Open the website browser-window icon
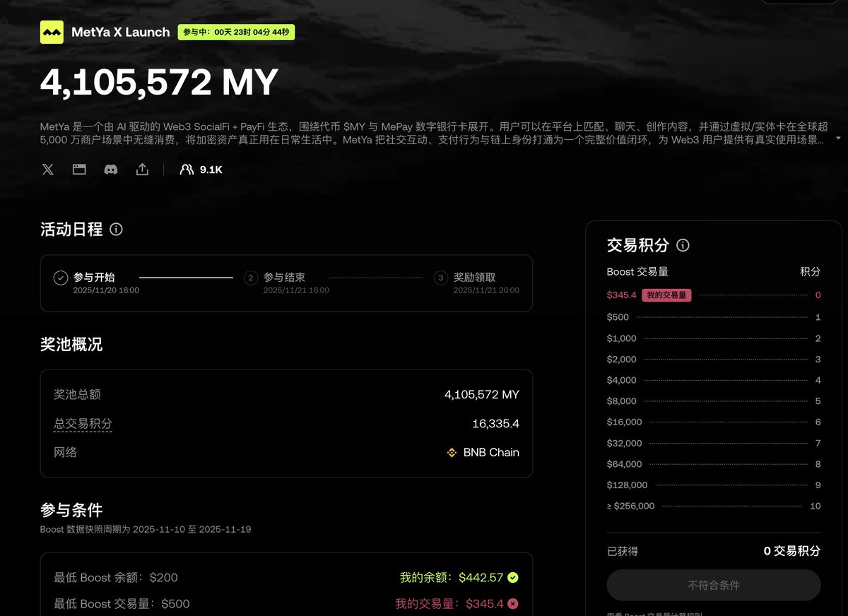Image resolution: width=848 pixels, height=616 pixels. point(79,170)
